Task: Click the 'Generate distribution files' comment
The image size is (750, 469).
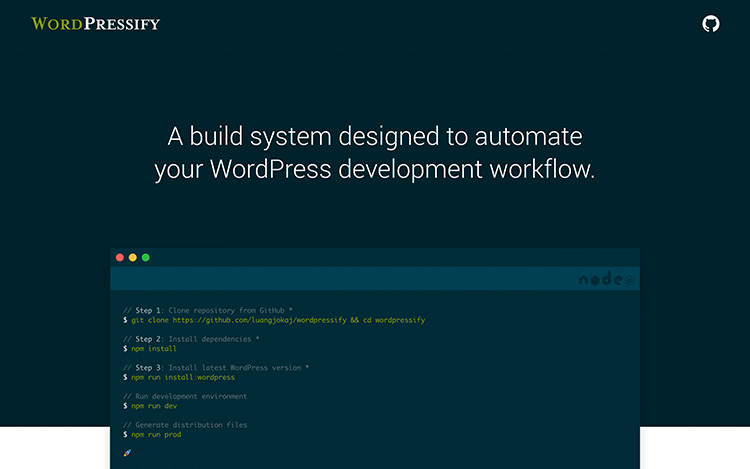Action: pos(185,425)
